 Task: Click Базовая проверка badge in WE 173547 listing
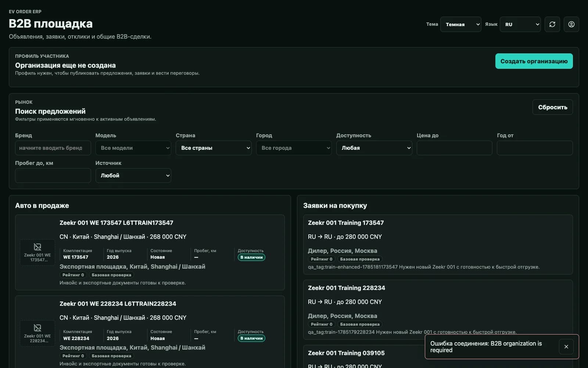[x=111, y=275]
